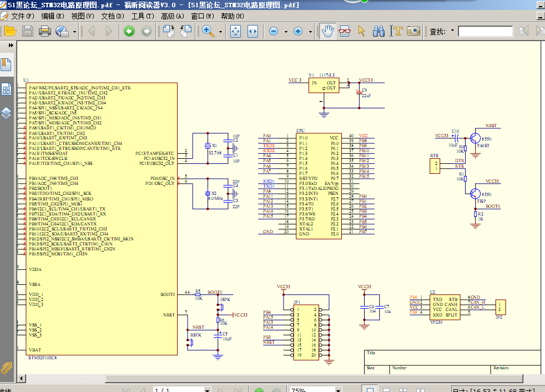Image resolution: width=545 pixels, height=392 pixels.
Task: Expand the find options dropdown arrow
Action: pyautogui.click(x=452, y=31)
